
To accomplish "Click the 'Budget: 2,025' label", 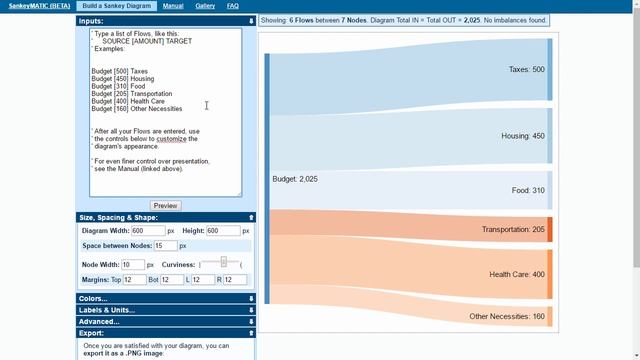I will pyautogui.click(x=295, y=179).
